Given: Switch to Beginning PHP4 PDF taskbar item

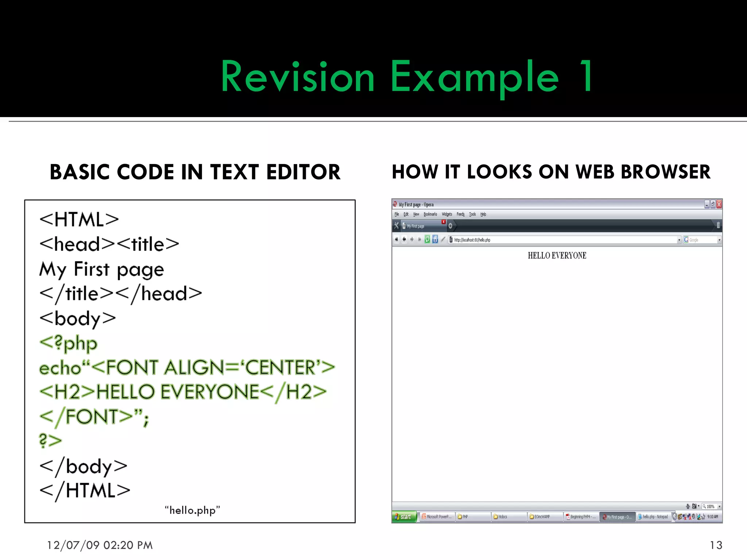Looking at the screenshot, I should 581,517.
